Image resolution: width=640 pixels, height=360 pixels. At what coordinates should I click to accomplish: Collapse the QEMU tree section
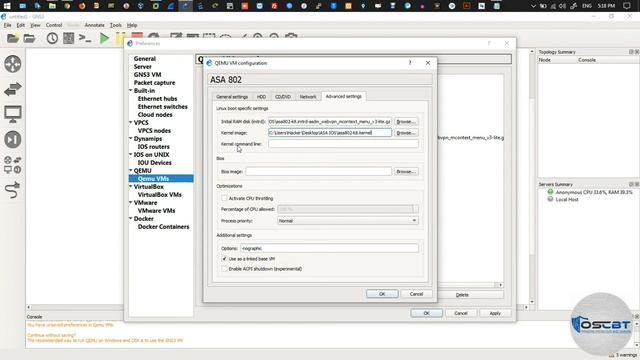tap(131, 171)
